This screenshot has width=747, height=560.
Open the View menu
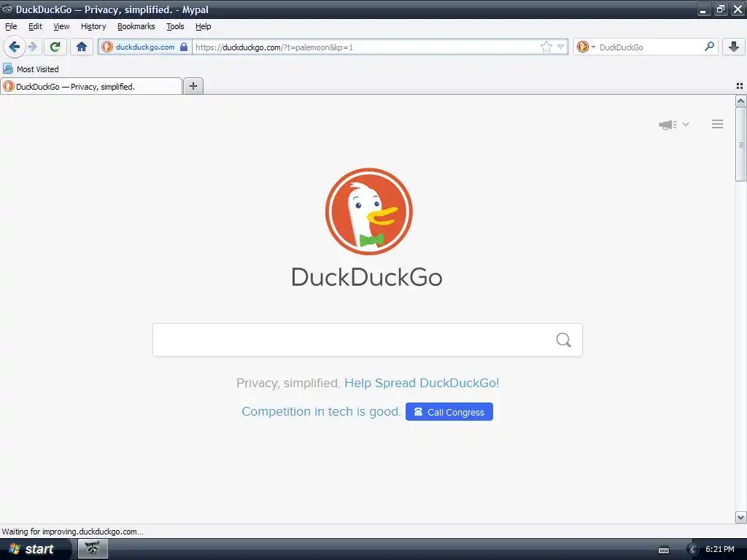(x=61, y=27)
